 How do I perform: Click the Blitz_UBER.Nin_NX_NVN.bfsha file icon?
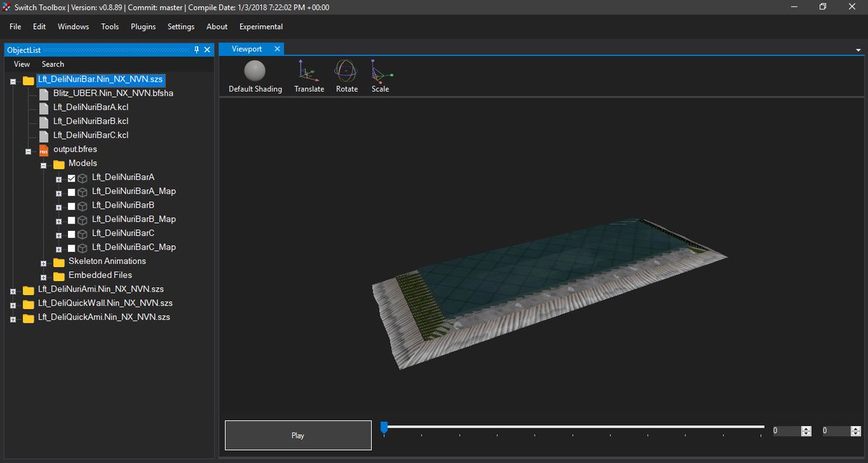43,93
